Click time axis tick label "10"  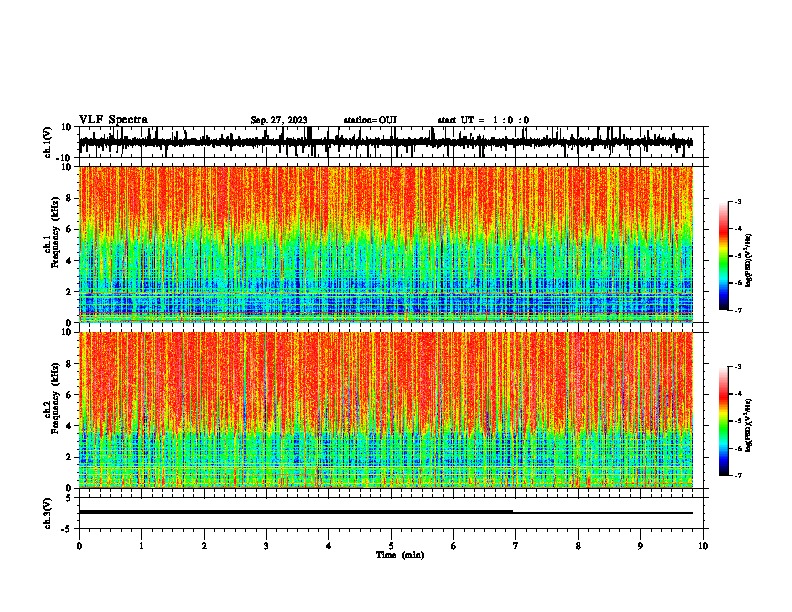pos(703,546)
